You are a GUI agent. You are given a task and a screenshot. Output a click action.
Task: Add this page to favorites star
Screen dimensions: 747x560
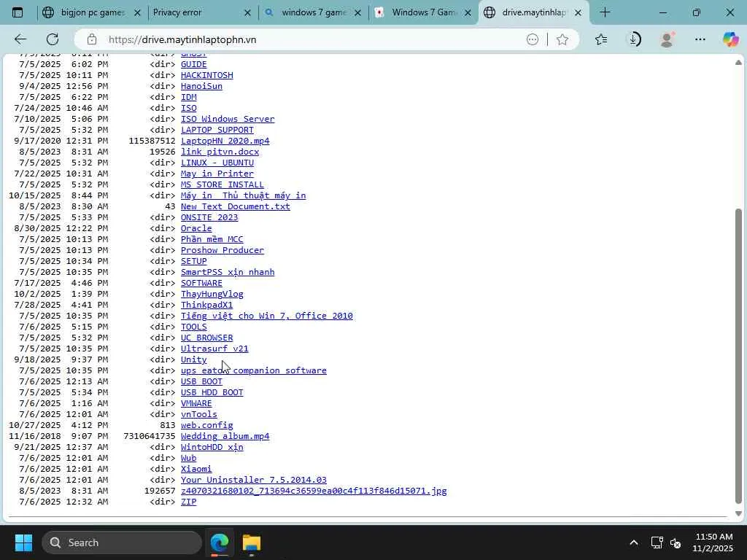(562, 39)
